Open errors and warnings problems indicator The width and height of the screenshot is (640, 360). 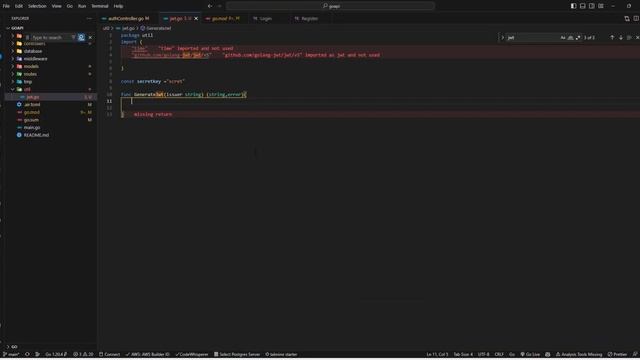click(83, 354)
